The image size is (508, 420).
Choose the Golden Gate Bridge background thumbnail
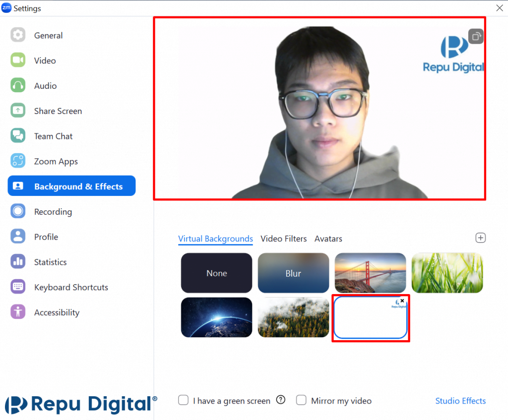(370, 273)
